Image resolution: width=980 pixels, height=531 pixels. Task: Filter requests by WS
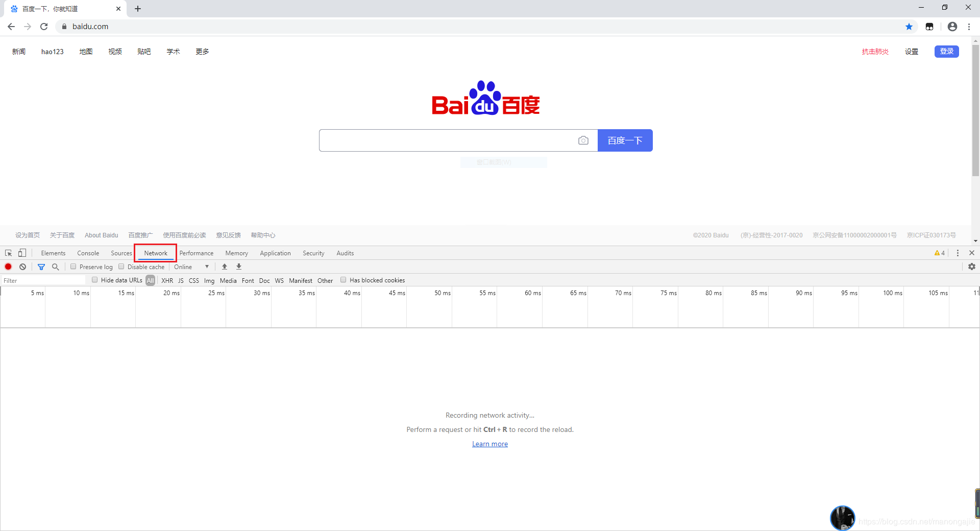(x=279, y=280)
